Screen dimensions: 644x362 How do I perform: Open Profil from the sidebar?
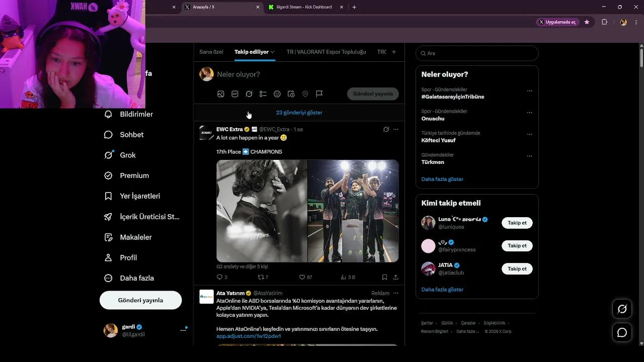[120, 257]
